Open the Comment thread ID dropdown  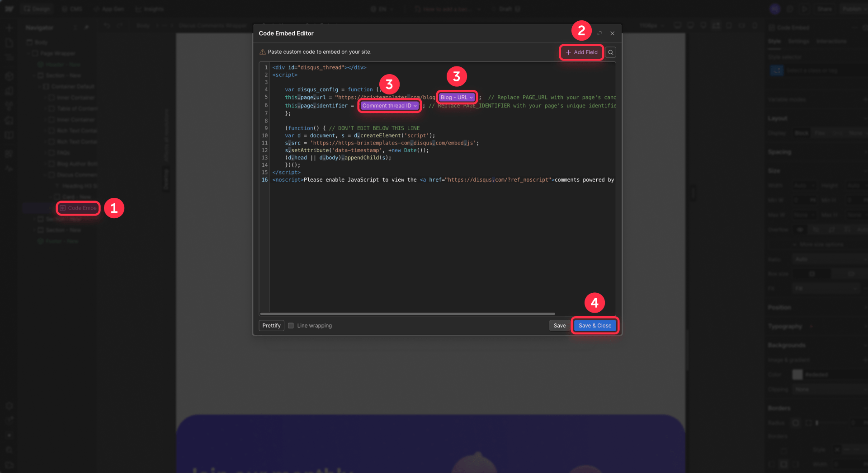(x=389, y=106)
